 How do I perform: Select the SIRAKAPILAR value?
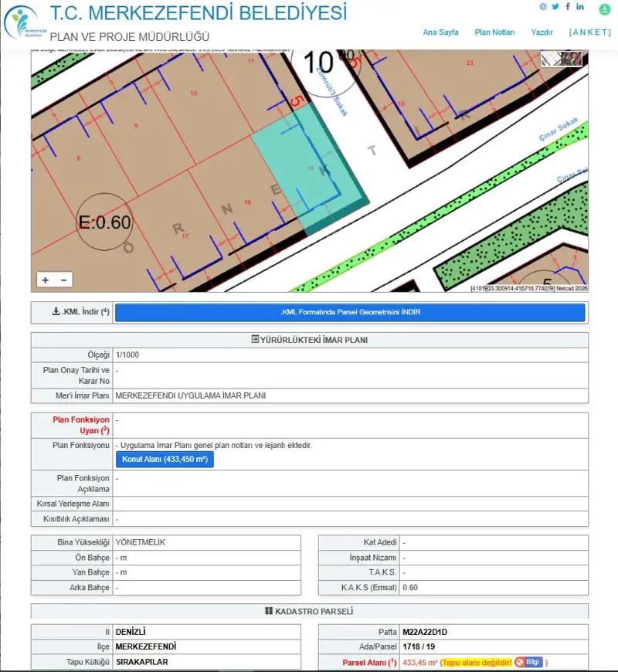pyautogui.click(x=142, y=662)
